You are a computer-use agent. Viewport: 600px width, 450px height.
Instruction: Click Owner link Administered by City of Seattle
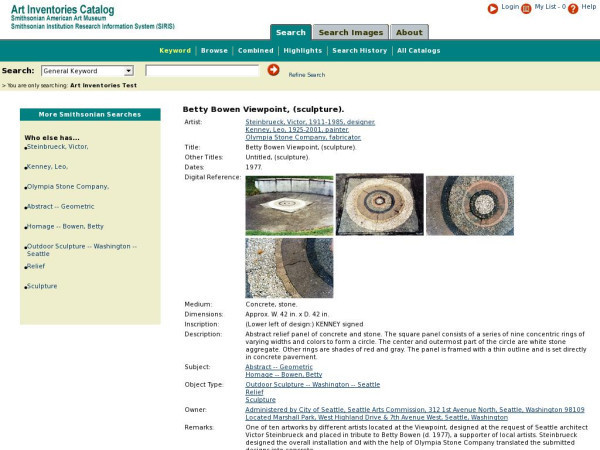[415, 409]
